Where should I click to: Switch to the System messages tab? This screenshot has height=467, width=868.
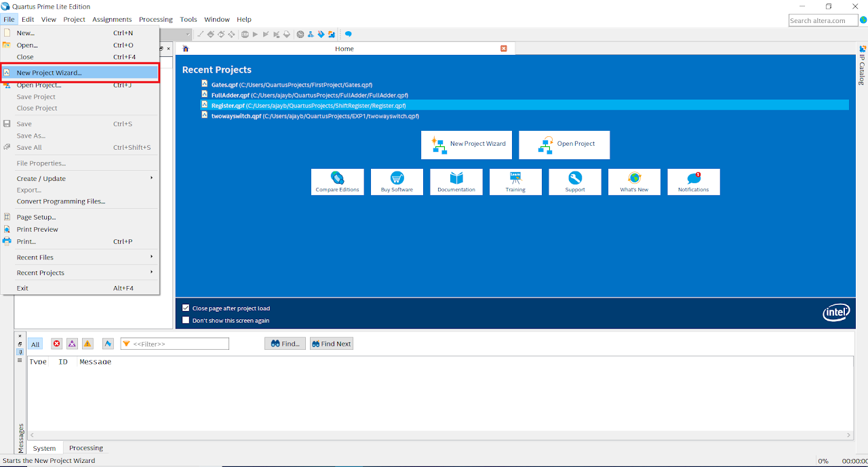[x=45, y=448]
